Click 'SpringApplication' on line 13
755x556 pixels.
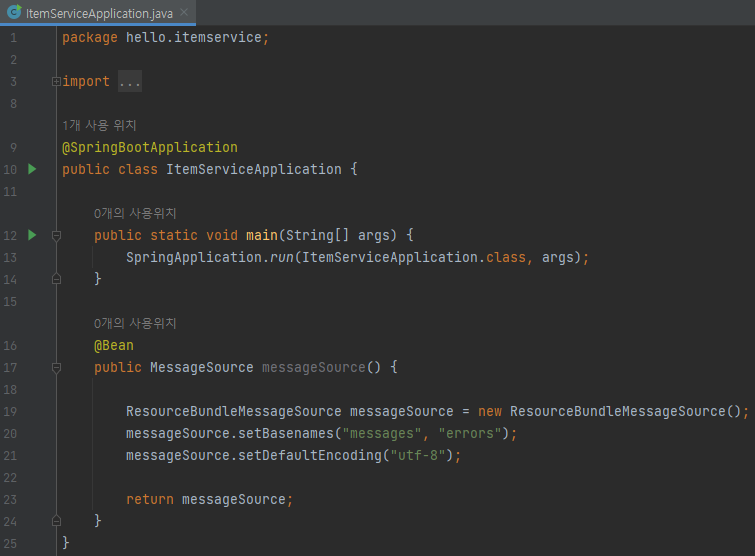(194, 258)
